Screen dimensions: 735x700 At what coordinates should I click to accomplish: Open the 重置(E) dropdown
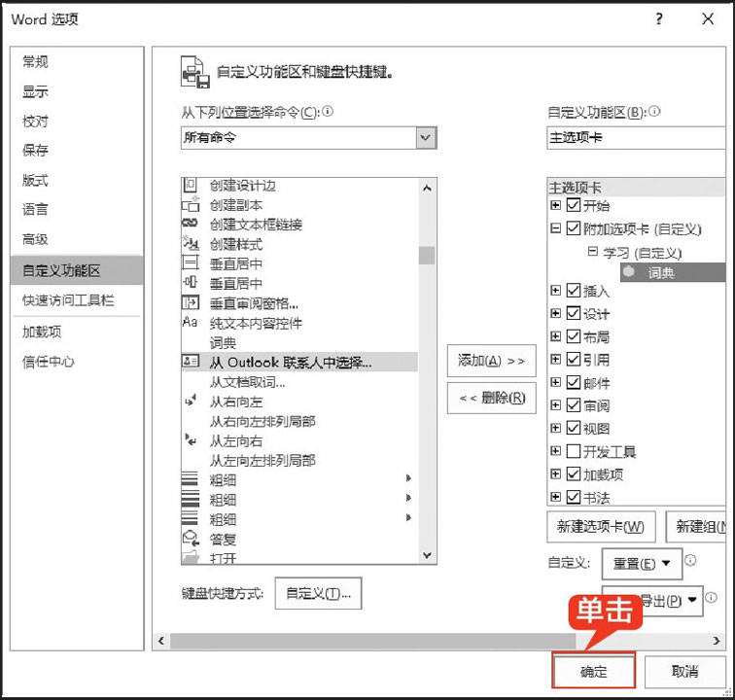pyautogui.click(x=642, y=564)
